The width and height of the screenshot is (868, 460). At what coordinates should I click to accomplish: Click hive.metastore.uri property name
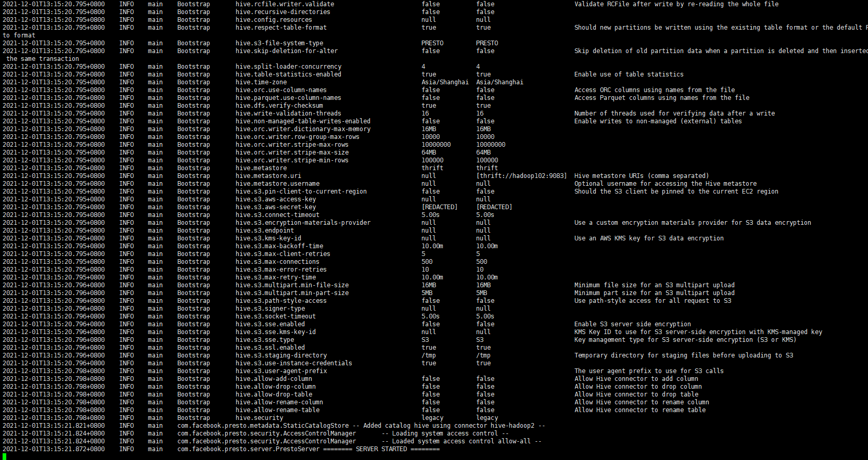point(268,176)
